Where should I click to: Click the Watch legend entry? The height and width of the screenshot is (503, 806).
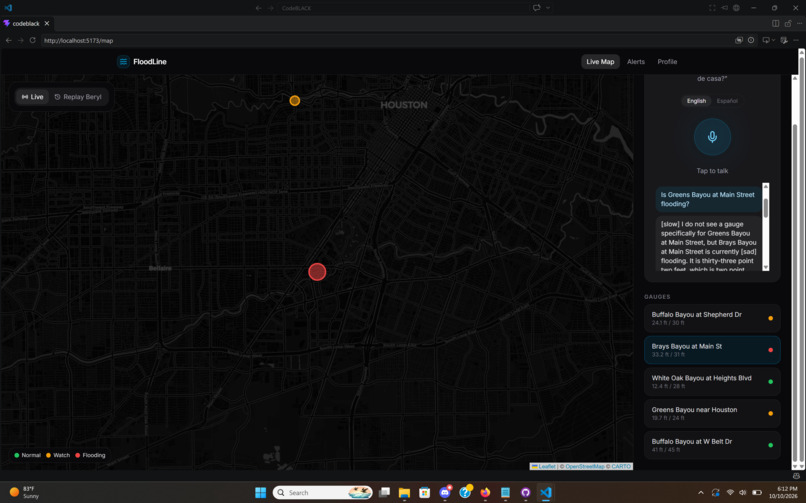point(58,455)
